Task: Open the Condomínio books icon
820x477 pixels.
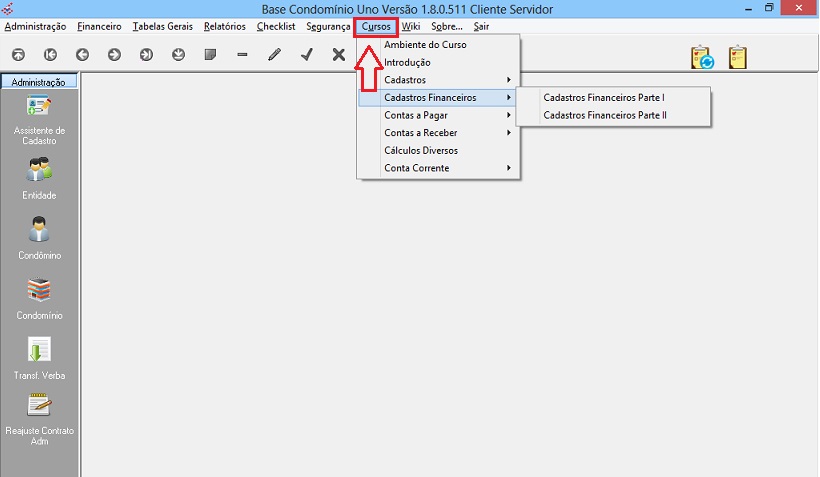Action: pos(39,290)
